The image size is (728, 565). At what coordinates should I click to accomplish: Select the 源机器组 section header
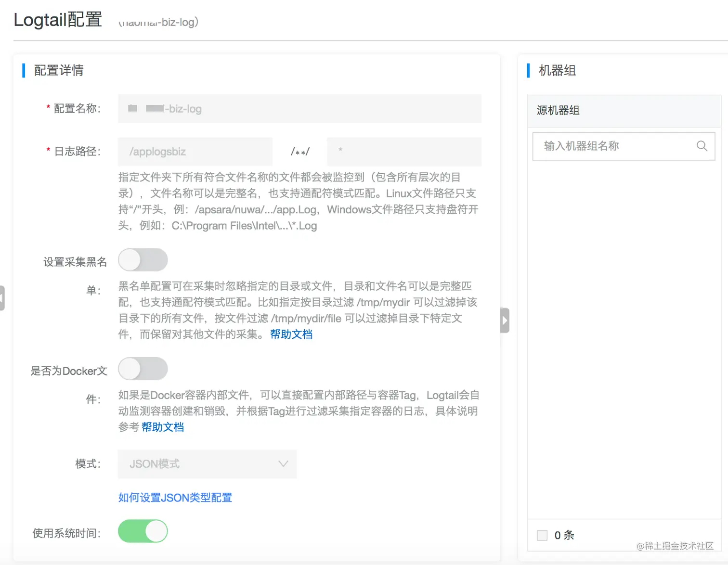pos(558,111)
